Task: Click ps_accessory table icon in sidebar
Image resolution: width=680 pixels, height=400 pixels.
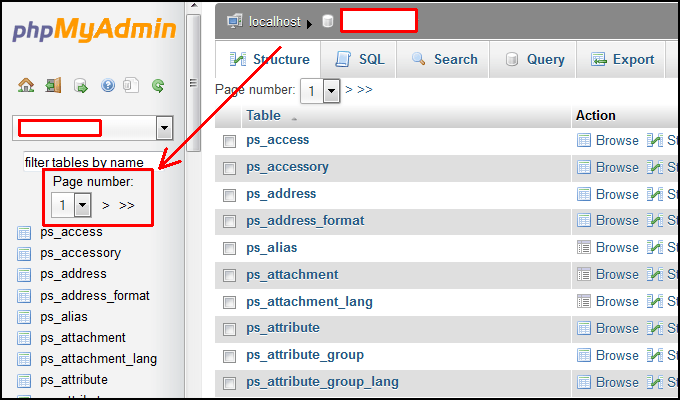Action: pos(24,254)
